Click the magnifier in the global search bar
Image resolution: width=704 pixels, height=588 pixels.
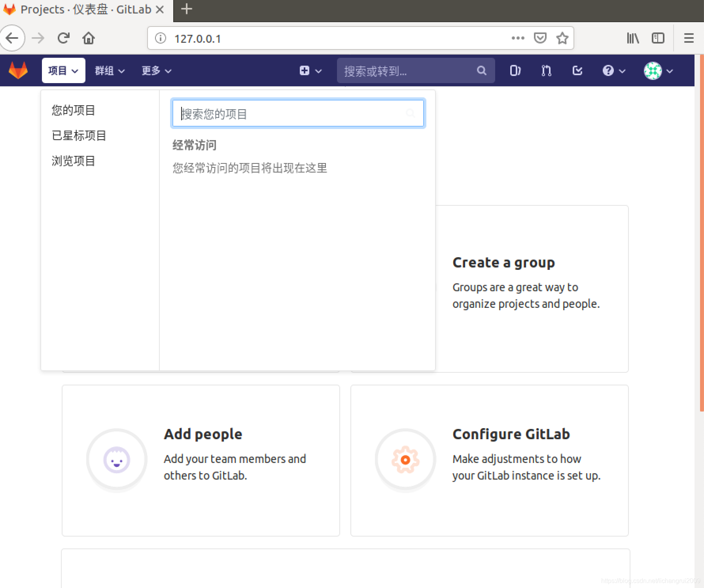[x=481, y=70]
